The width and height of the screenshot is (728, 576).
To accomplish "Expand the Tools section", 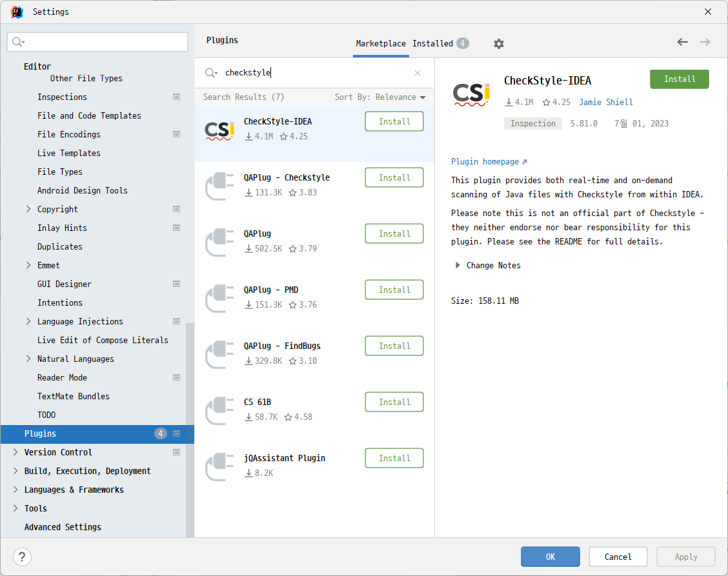I will pos(15,509).
